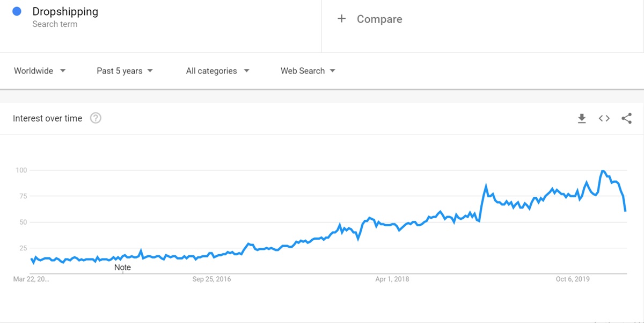
Task: Download the interest over time data
Action: point(582,119)
